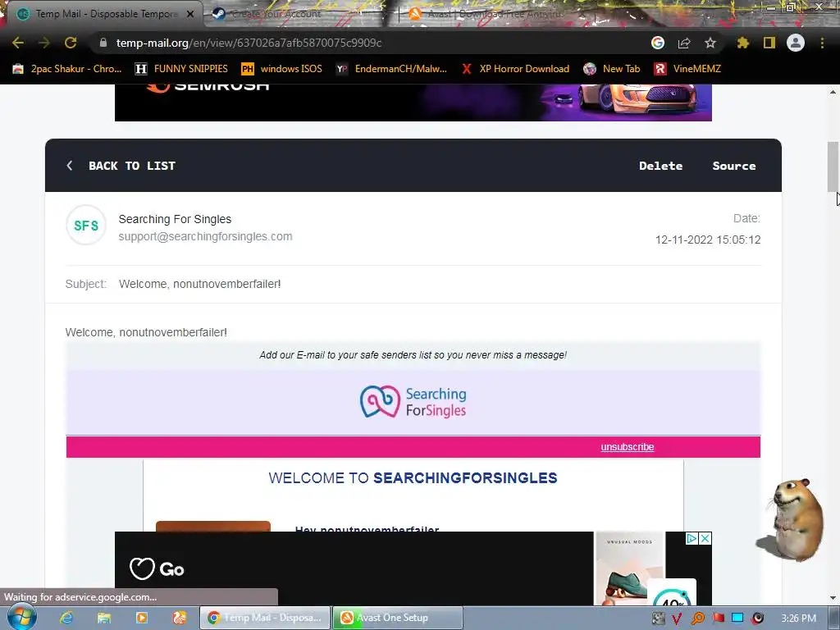Screen dimensions: 840x630
Task: Click scrollbar up arrow
Action: point(833,92)
